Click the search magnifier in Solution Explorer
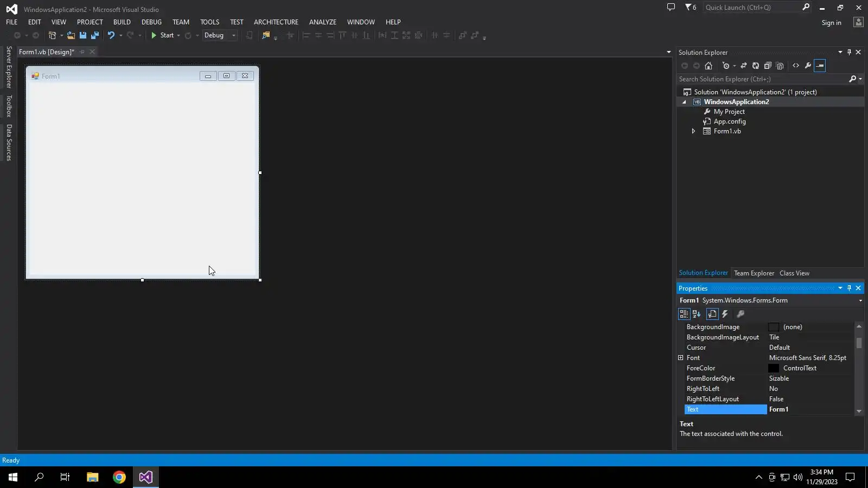 pyautogui.click(x=852, y=79)
